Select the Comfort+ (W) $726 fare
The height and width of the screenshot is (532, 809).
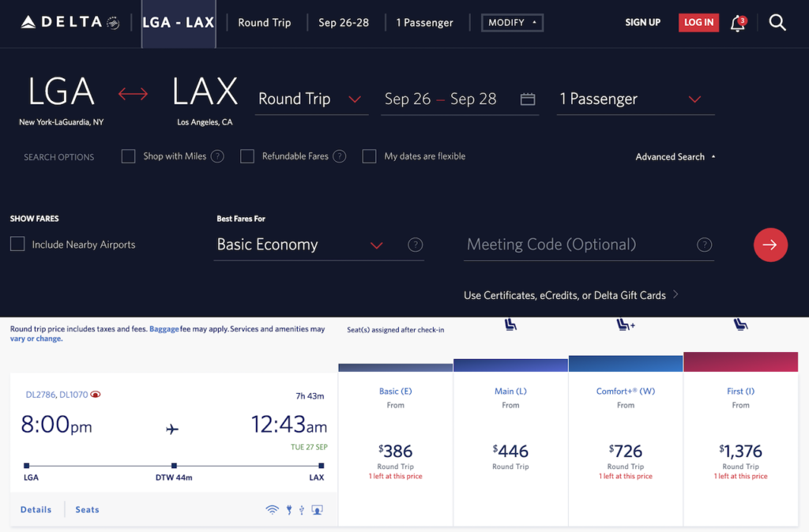[626, 448]
